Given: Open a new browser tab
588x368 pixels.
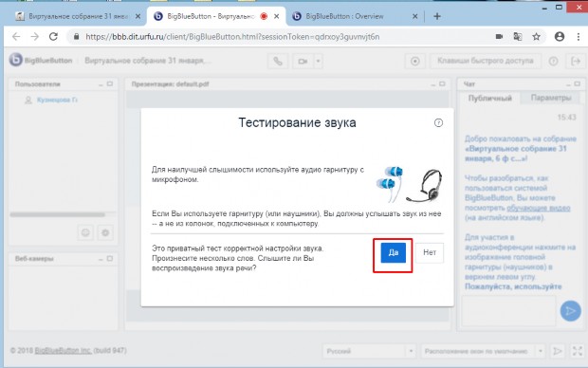Looking at the screenshot, I should click(x=437, y=16).
